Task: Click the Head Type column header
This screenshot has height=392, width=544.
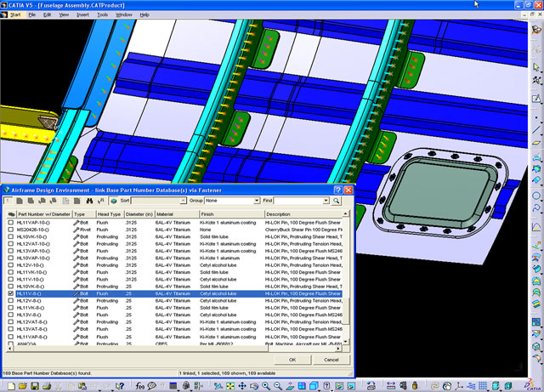Action: point(110,214)
